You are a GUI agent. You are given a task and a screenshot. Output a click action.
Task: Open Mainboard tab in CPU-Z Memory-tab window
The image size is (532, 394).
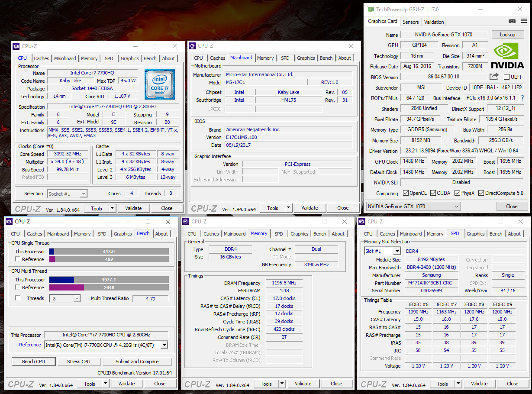(x=235, y=234)
